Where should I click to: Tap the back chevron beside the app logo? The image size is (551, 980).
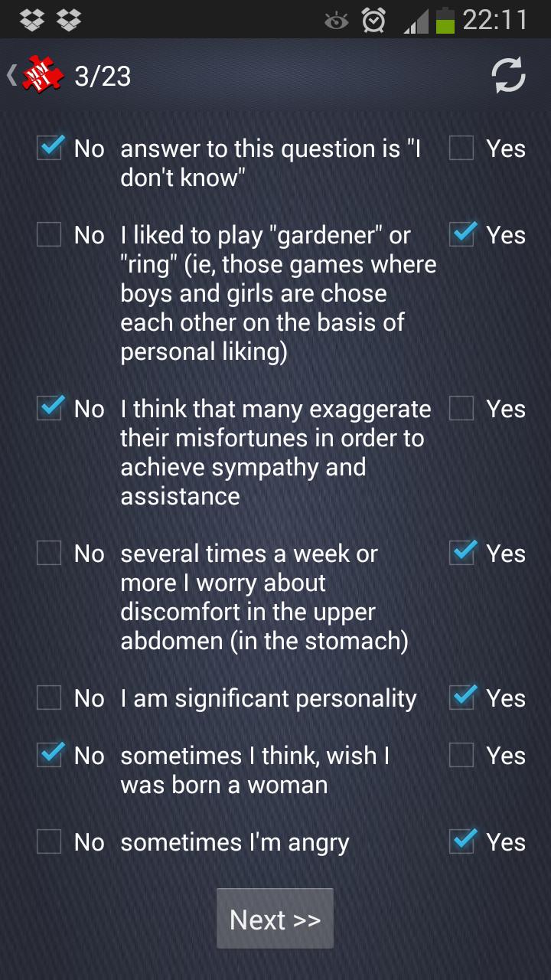[11, 75]
